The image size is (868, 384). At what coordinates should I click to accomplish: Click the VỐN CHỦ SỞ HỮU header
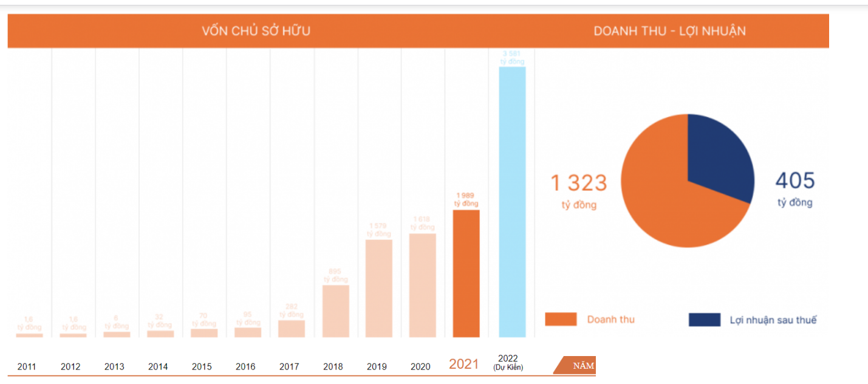point(256,31)
